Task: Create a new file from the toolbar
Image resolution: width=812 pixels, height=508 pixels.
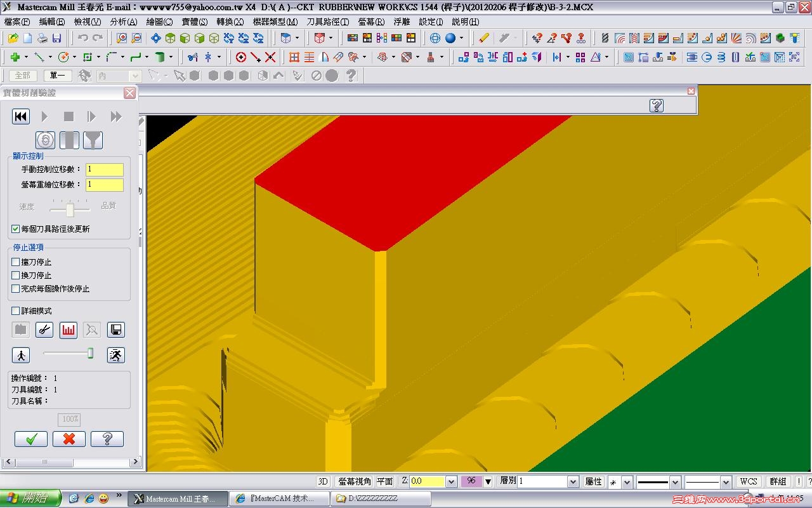Action: click(28, 38)
